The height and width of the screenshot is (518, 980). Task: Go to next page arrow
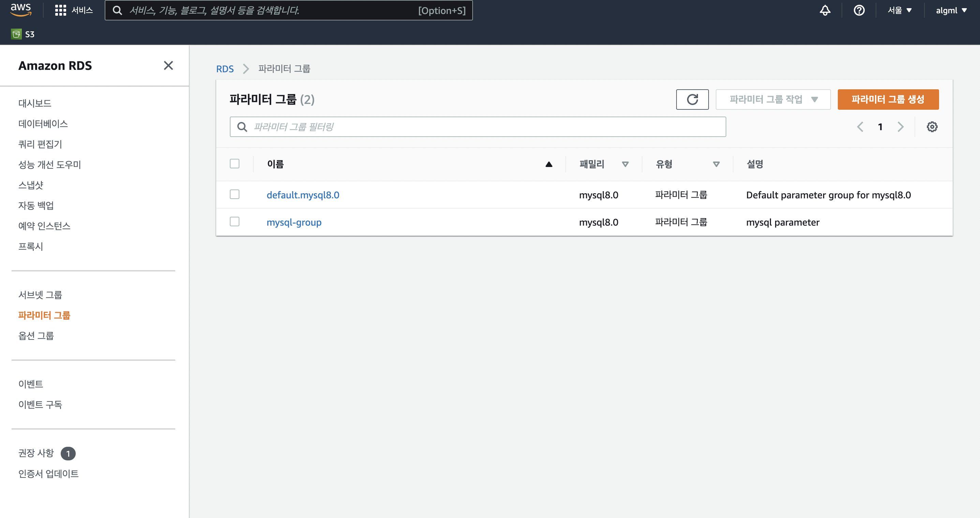[x=900, y=127]
